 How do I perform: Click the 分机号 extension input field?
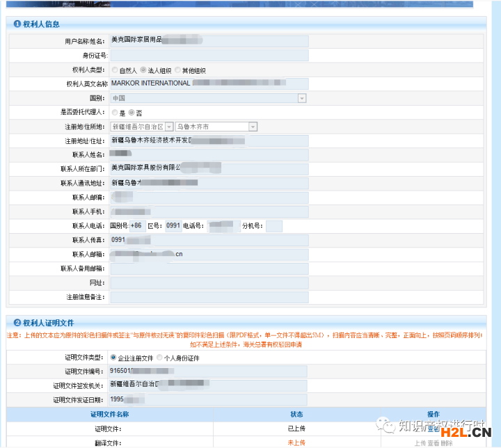273,226
